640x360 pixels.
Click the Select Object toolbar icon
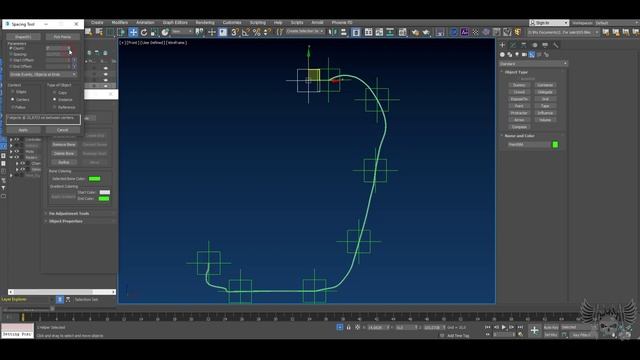(89, 32)
